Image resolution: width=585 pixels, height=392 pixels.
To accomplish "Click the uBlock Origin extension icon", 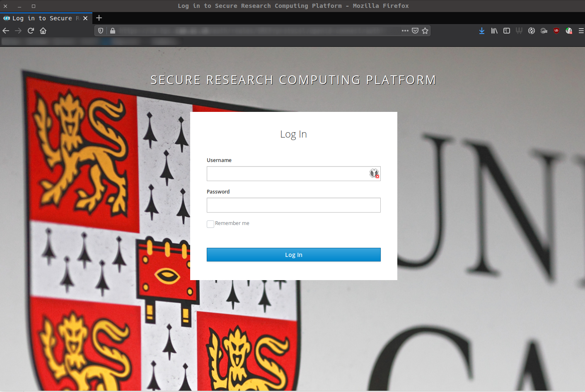I will [556, 31].
